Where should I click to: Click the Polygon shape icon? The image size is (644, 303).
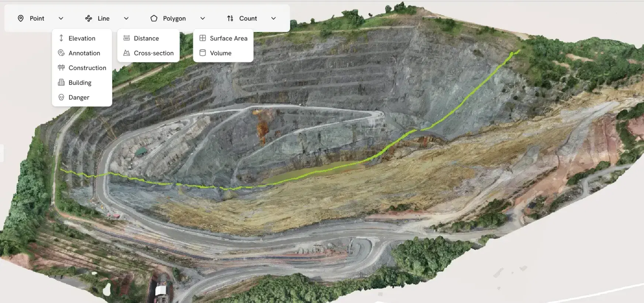click(154, 18)
